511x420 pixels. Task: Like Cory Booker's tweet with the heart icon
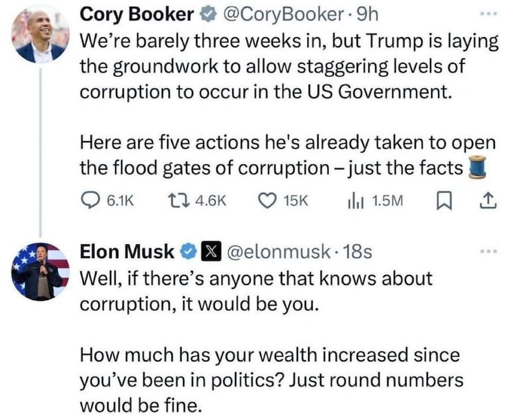(x=283, y=201)
